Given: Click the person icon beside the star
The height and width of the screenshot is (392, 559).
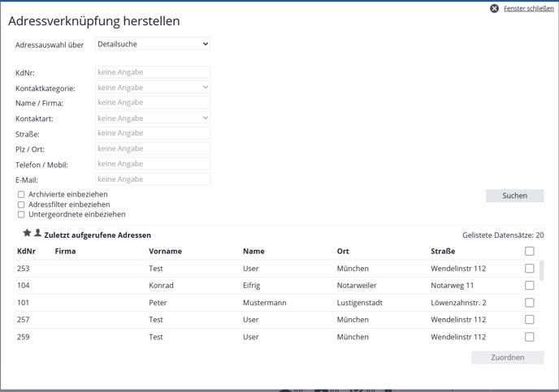Looking at the screenshot, I should (x=37, y=233).
